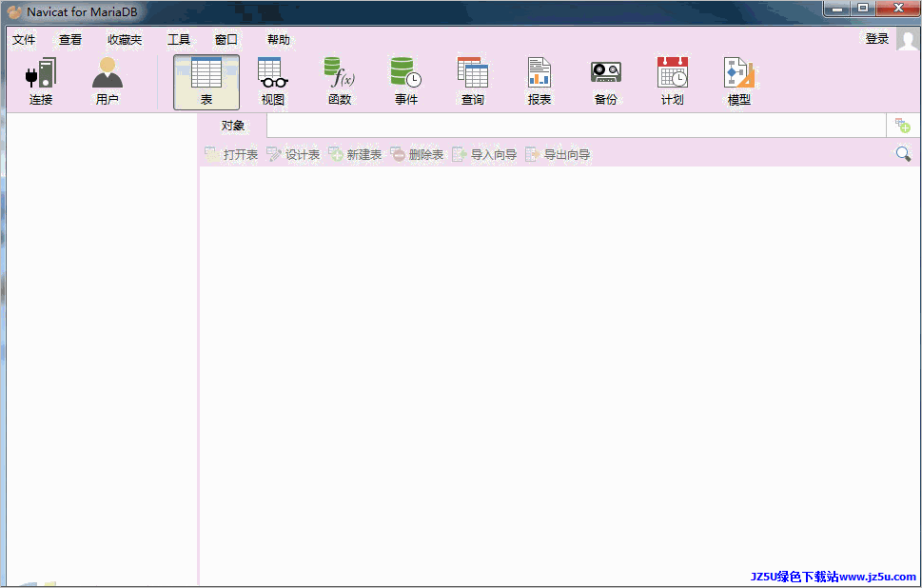
Task: Open the 函数 (Function) f(x) icon
Action: (x=340, y=82)
